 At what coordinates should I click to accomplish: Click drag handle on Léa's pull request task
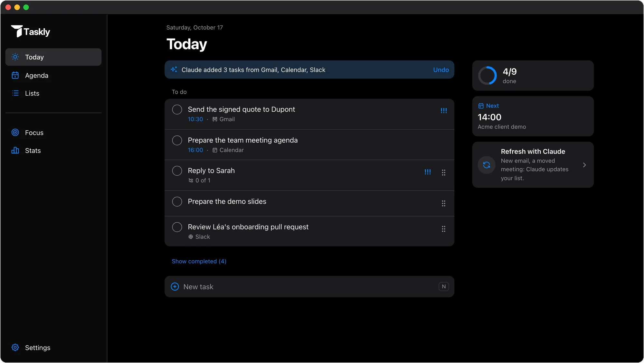444,229
